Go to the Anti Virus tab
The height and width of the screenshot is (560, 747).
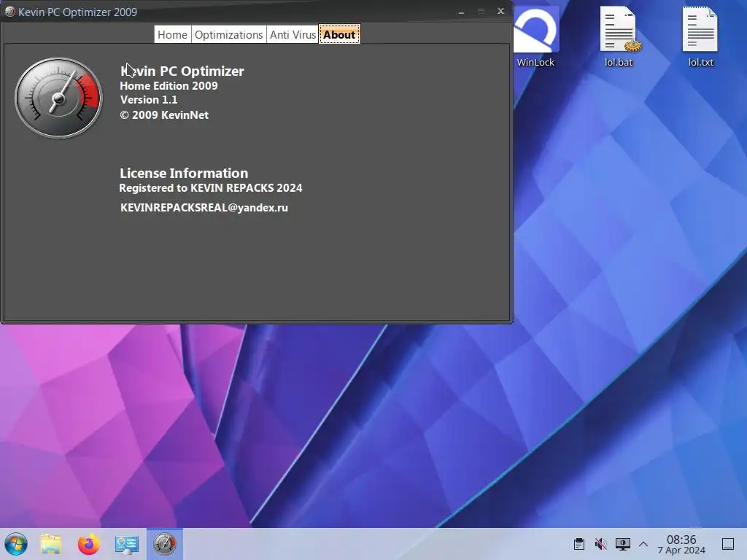(293, 35)
